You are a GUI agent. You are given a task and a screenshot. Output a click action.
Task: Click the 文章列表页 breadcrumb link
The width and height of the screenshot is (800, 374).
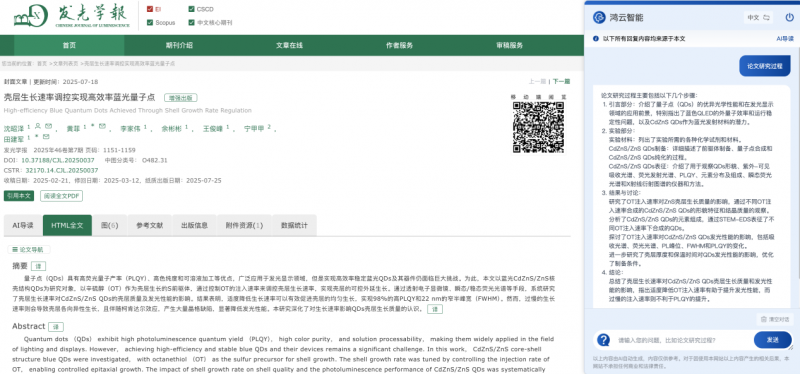[65, 64]
